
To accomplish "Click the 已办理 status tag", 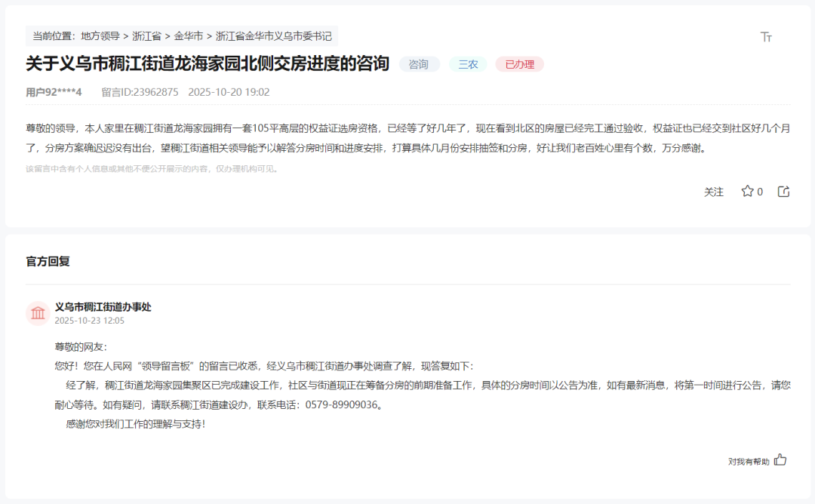I will 519,64.
